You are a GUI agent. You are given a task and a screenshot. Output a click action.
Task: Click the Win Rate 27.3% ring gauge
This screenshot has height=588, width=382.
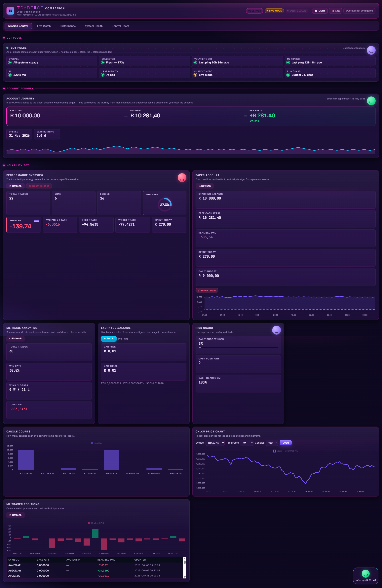pos(165,204)
